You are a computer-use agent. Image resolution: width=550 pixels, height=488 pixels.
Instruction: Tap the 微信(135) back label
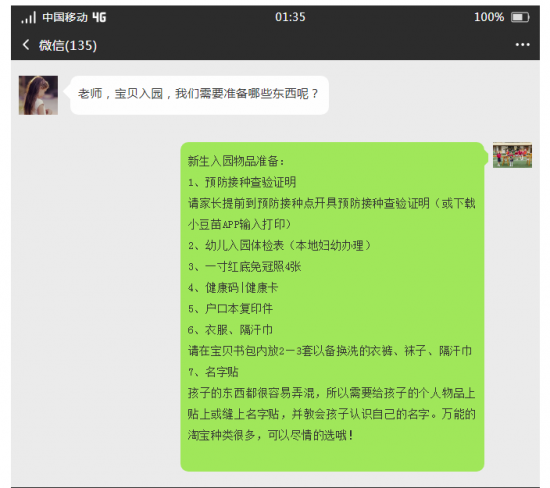pos(68,46)
